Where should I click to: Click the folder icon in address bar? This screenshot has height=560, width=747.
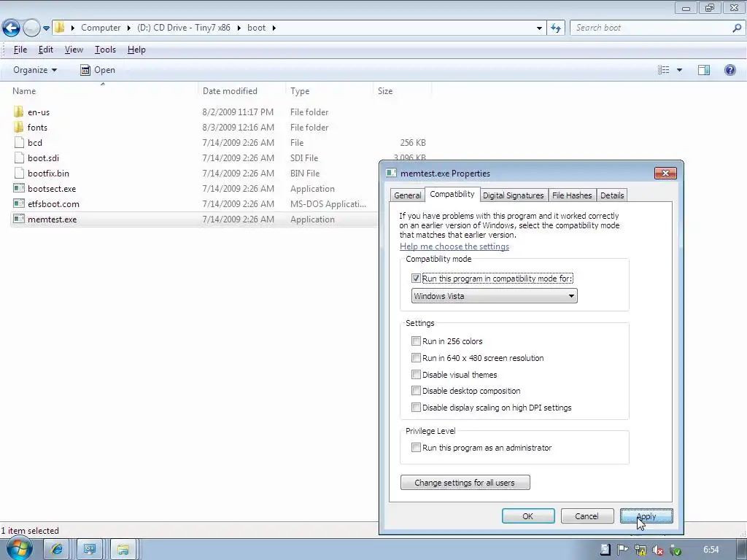coord(60,28)
